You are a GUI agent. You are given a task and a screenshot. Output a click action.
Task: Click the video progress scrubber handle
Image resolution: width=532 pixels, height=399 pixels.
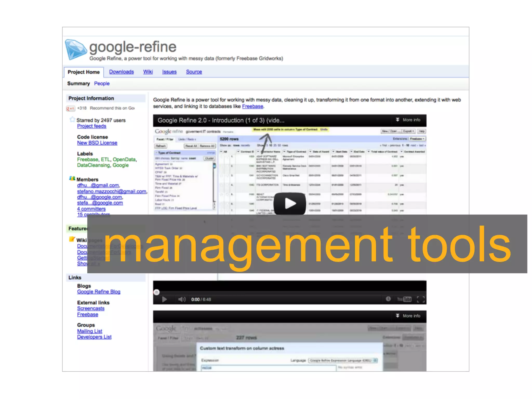point(156,292)
